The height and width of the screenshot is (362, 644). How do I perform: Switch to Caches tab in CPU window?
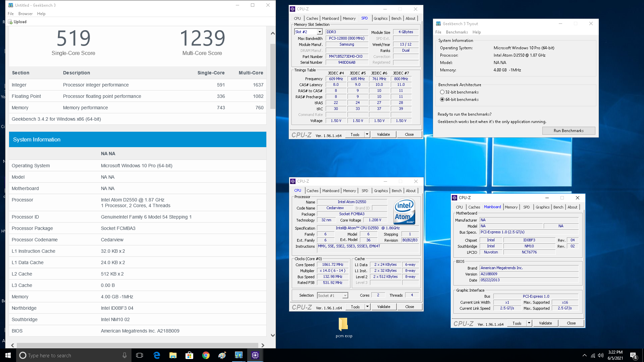click(x=313, y=191)
